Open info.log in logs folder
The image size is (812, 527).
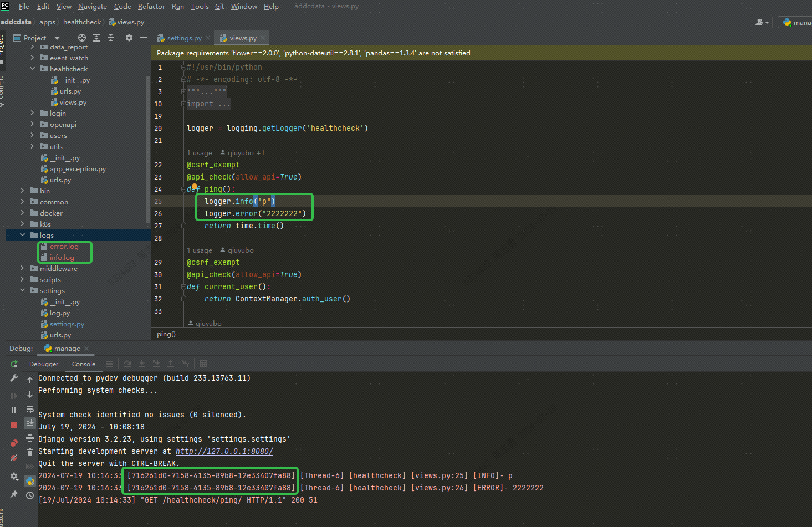click(62, 258)
